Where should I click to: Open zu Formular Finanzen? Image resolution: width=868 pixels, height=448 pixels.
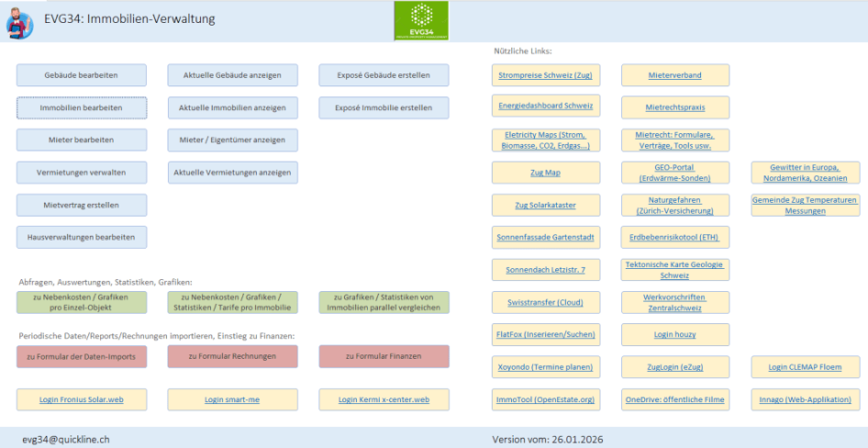click(384, 356)
